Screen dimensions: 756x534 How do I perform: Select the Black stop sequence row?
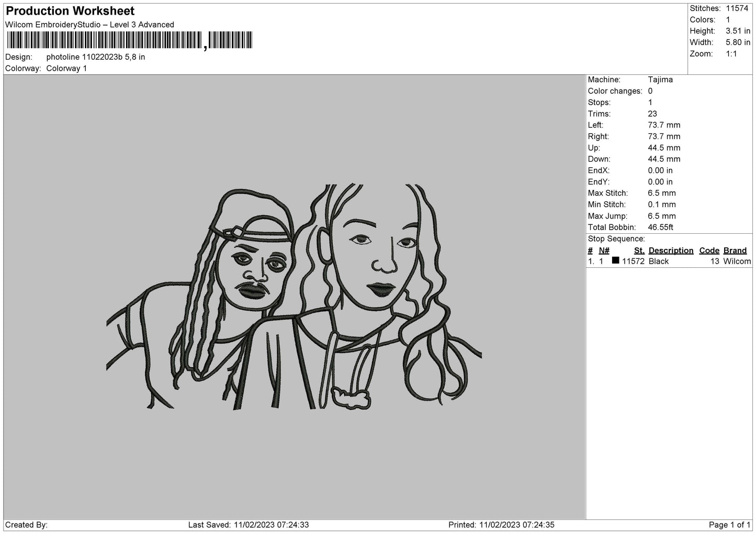669,262
